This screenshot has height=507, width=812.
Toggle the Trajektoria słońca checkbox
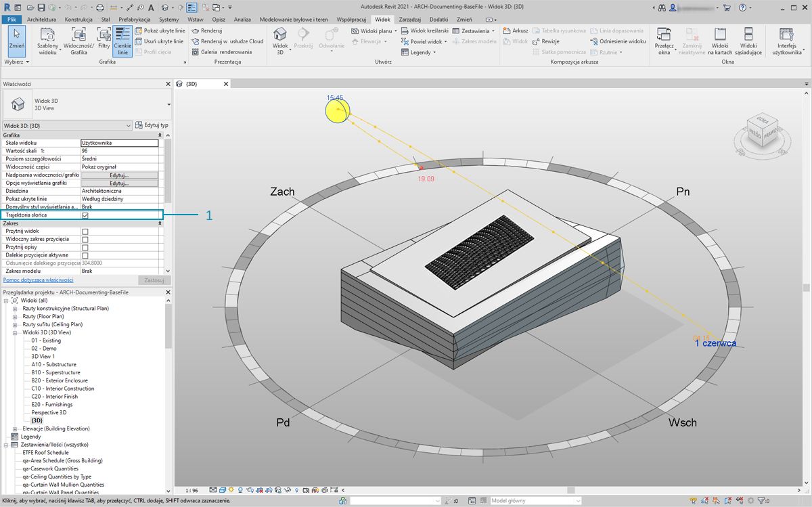[85, 215]
